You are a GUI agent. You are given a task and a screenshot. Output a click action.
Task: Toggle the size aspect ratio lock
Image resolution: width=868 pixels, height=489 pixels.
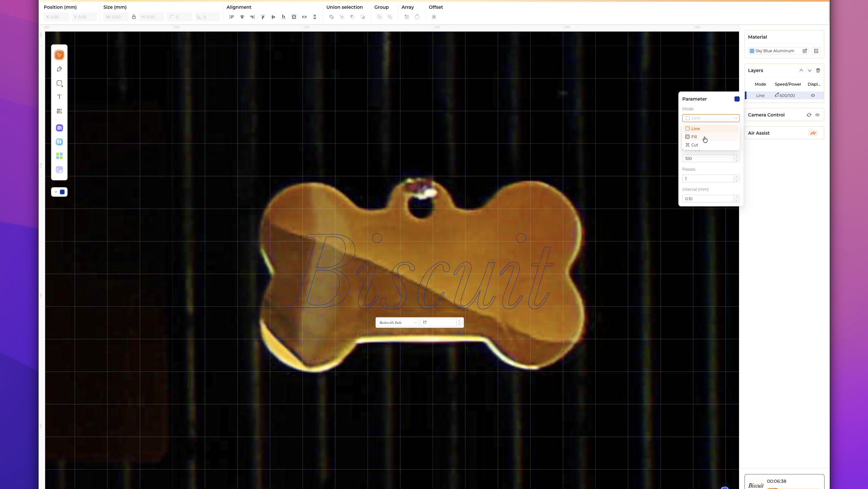coord(134,17)
